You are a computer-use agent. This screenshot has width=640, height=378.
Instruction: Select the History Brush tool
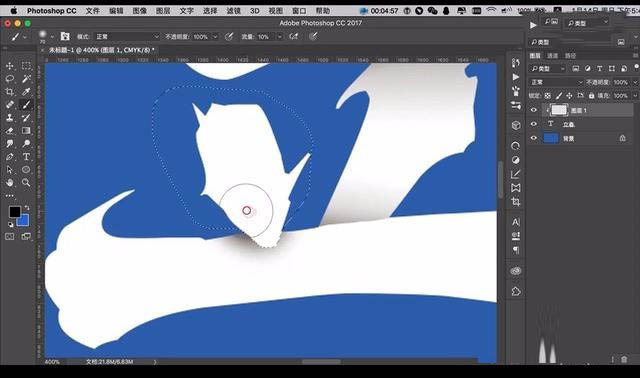pos(26,118)
